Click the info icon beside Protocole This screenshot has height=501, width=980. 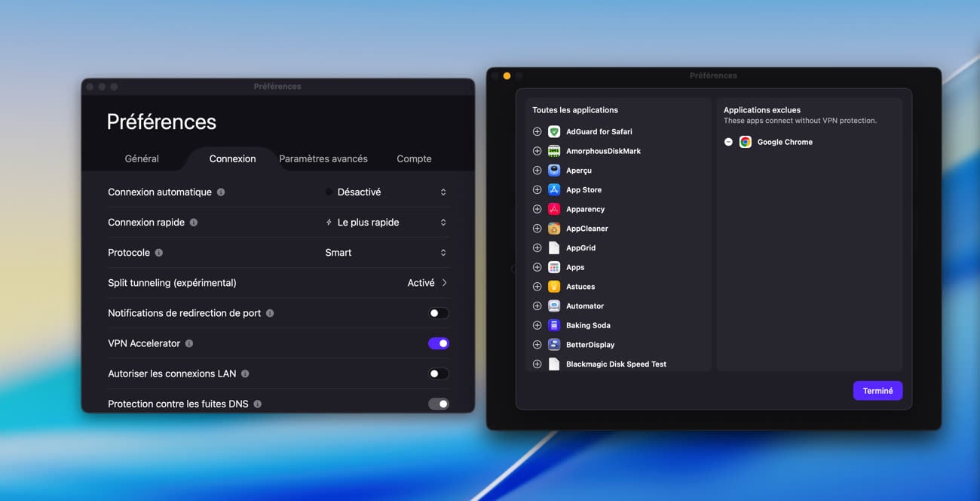coord(159,253)
